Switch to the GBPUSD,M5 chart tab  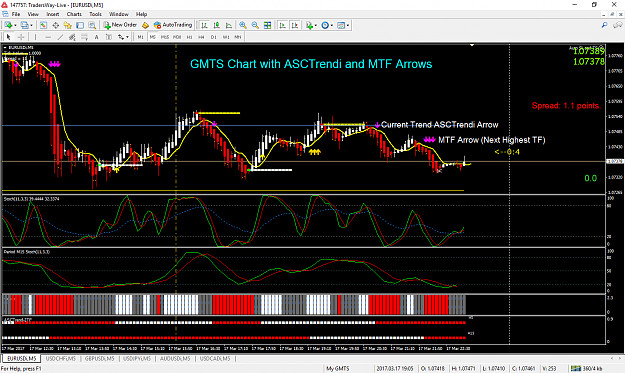point(99,359)
